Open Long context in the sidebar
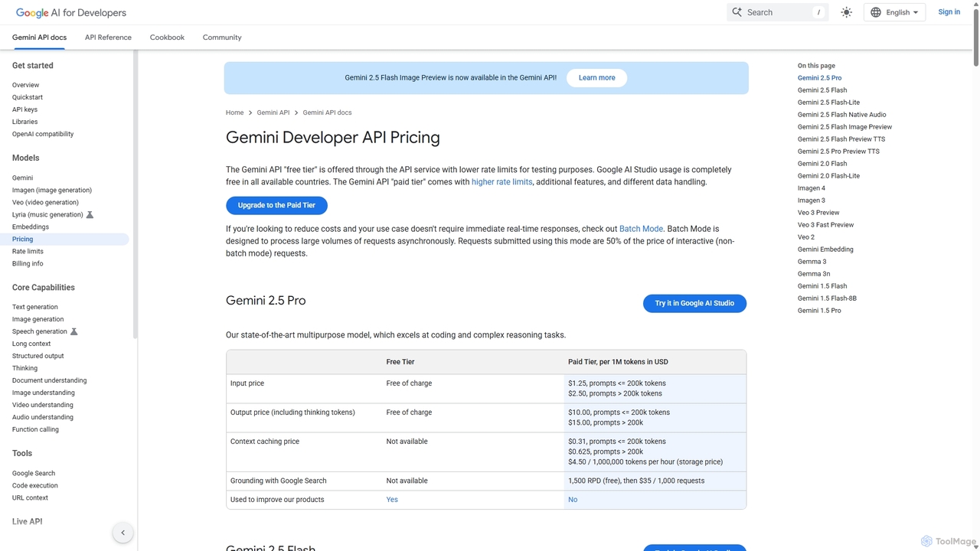 coord(31,344)
